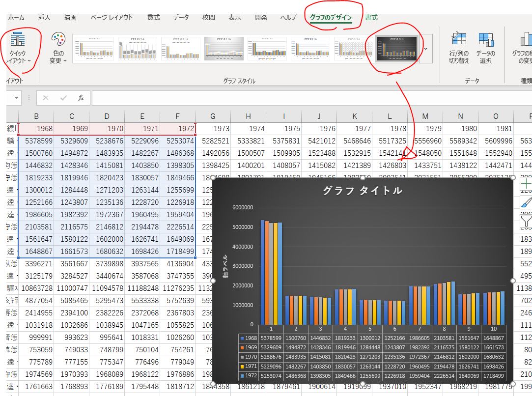Image resolution: width=532 pixels, height=396 pixels.
Task: Expand the chart styles gallery arrow
Action: click(425, 49)
